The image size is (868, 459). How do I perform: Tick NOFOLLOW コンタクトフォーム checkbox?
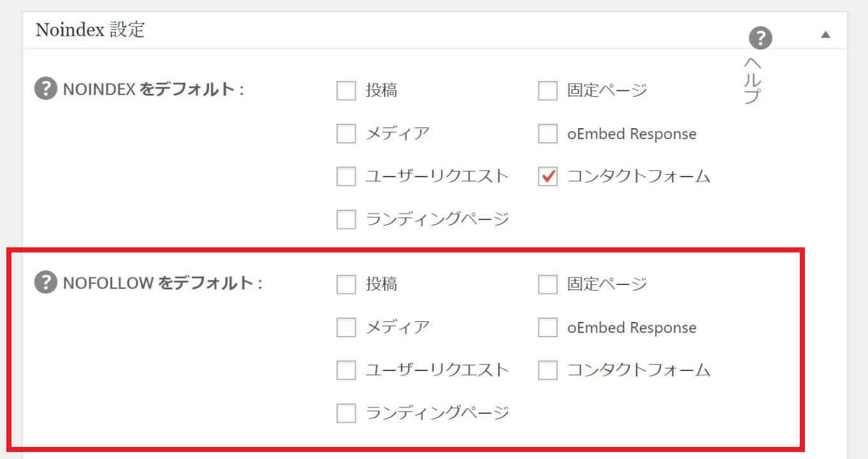click(x=547, y=370)
